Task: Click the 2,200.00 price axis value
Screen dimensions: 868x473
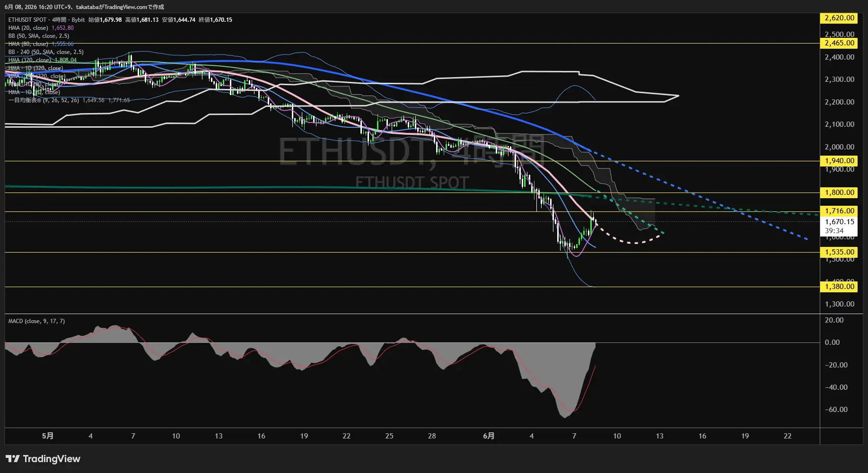Action: coord(839,102)
